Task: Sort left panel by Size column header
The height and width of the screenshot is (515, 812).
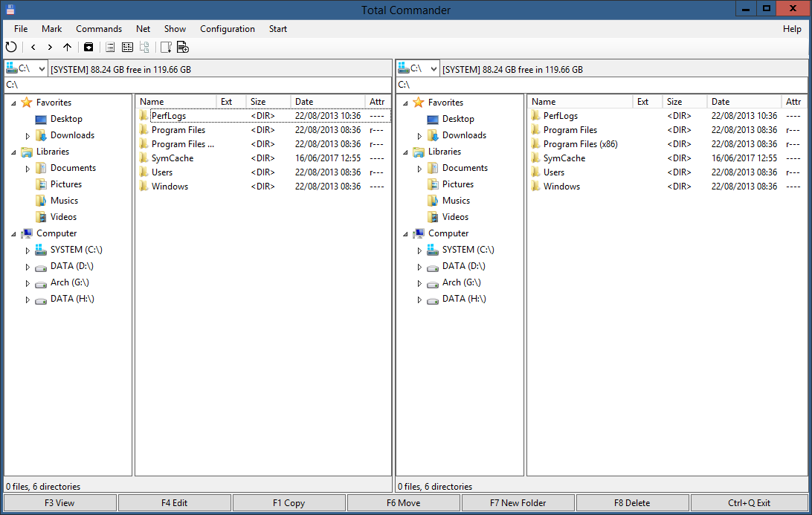Action: click(x=268, y=102)
